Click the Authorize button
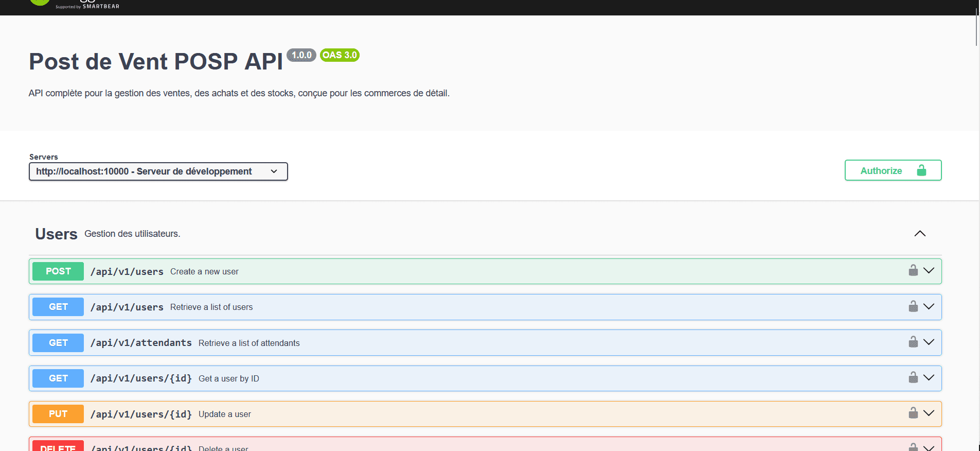This screenshot has height=451, width=980. (893, 170)
